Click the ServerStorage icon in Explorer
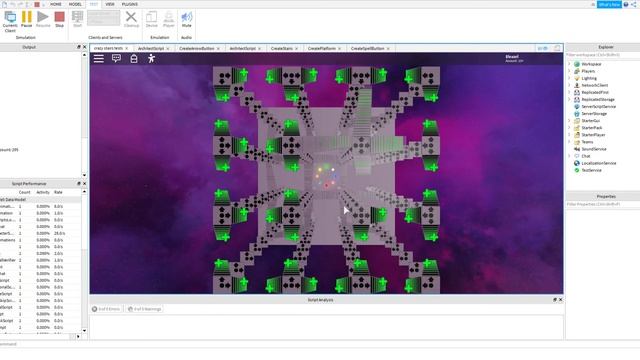Screen dimensions: 640x360 577,113
